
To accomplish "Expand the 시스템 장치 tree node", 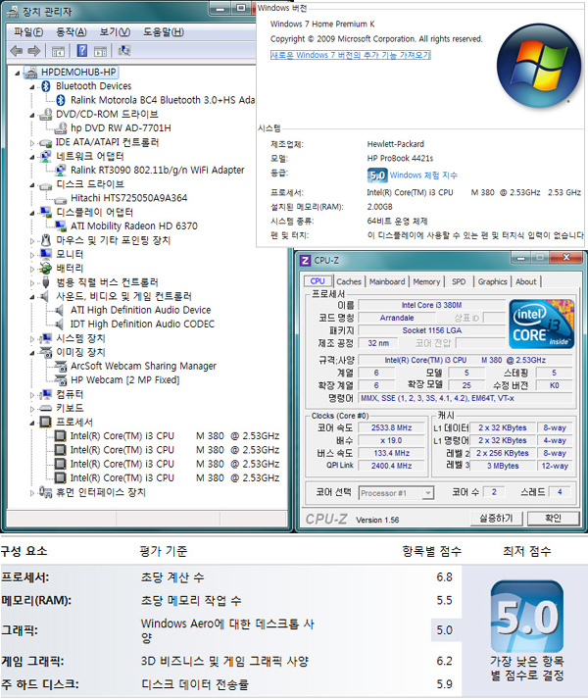I will 32,339.
